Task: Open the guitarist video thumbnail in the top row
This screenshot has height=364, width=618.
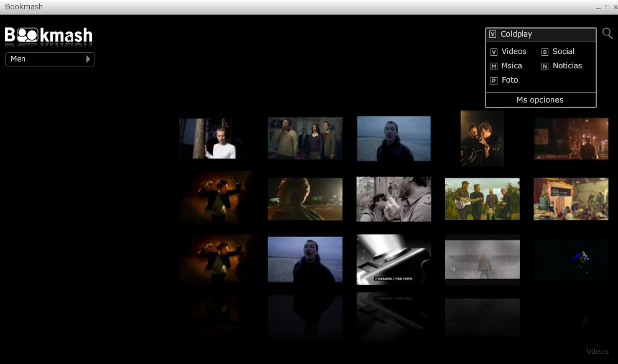Action: tap(482, 138)
